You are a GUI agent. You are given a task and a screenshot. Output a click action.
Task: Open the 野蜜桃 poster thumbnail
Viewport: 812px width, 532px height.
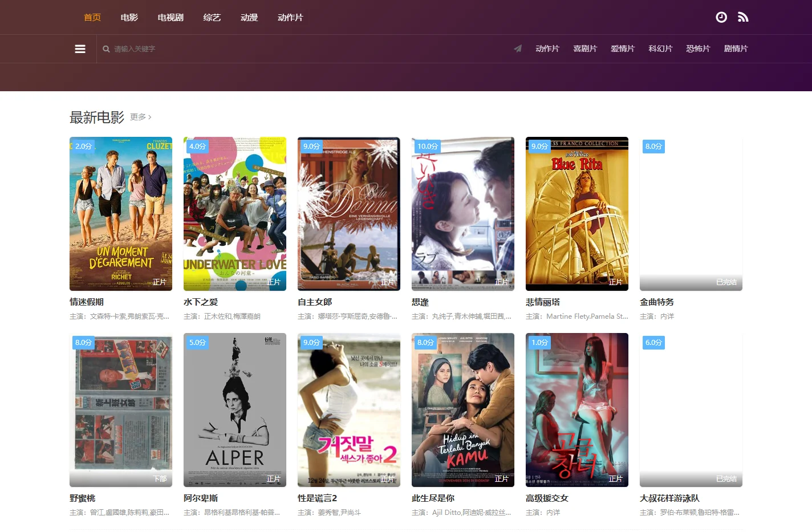[121, 410]
